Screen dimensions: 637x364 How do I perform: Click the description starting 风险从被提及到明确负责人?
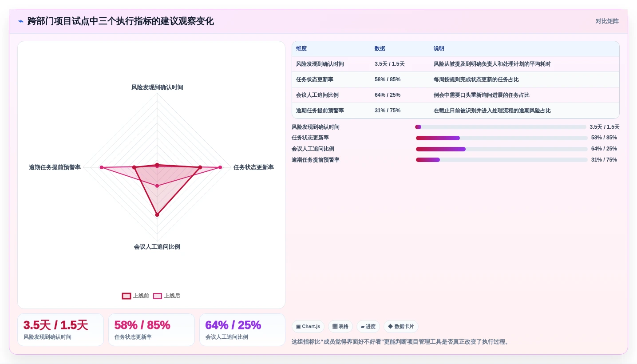(492, 64)
